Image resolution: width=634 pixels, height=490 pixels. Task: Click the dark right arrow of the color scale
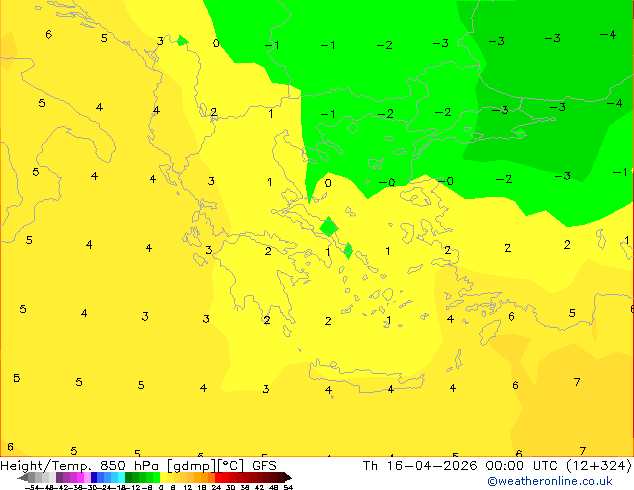[x=288, y=478]
